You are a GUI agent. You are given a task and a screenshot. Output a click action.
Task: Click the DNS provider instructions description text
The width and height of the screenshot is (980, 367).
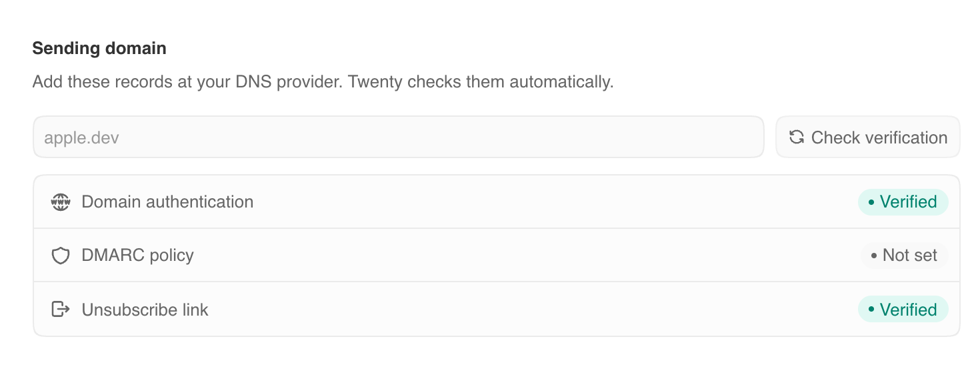[x=323, y=83]
